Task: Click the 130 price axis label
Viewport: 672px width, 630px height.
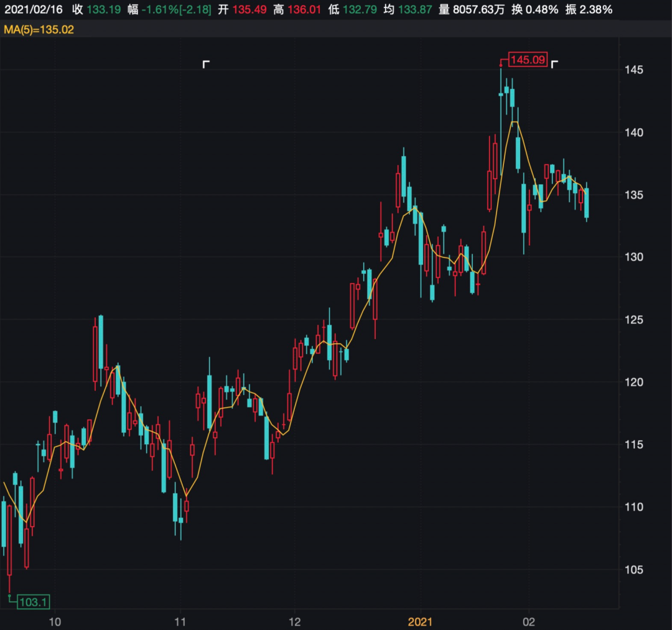Action: pos(634,257)
